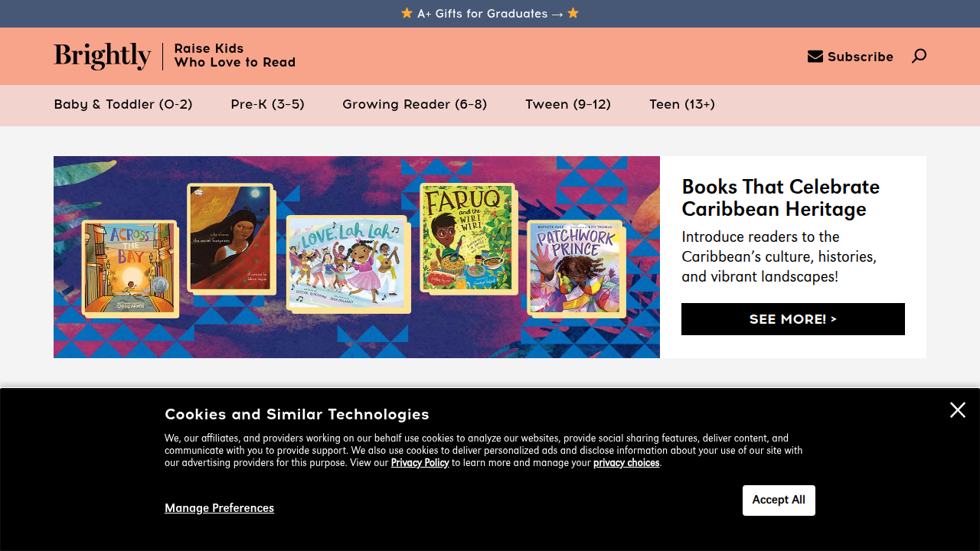Click Across the Bay book cover
The image size is (980, 551).
coord(129,269)
